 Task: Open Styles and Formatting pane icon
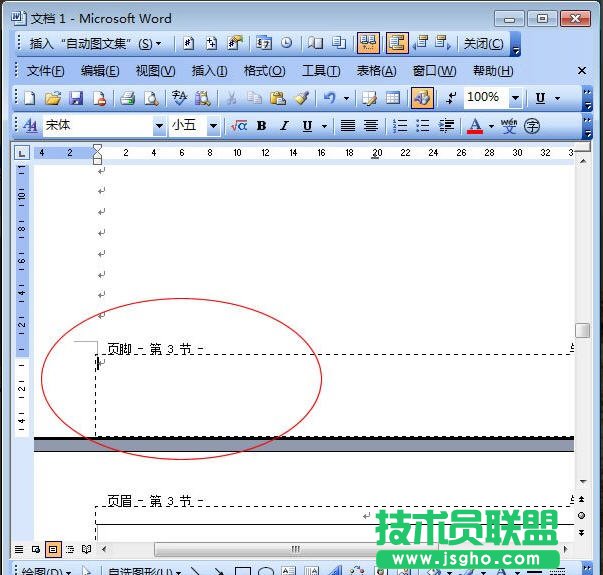click(30, 125)
